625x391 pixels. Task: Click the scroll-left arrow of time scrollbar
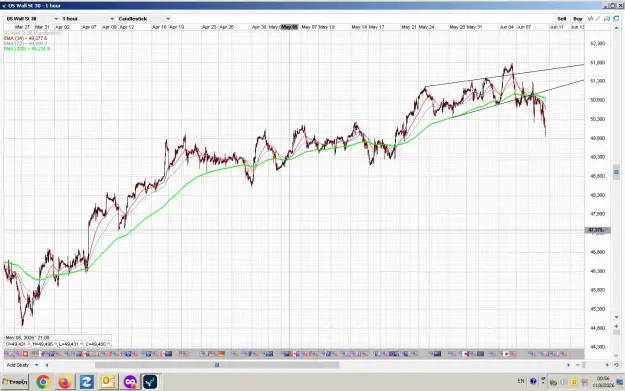pos(47,365)
